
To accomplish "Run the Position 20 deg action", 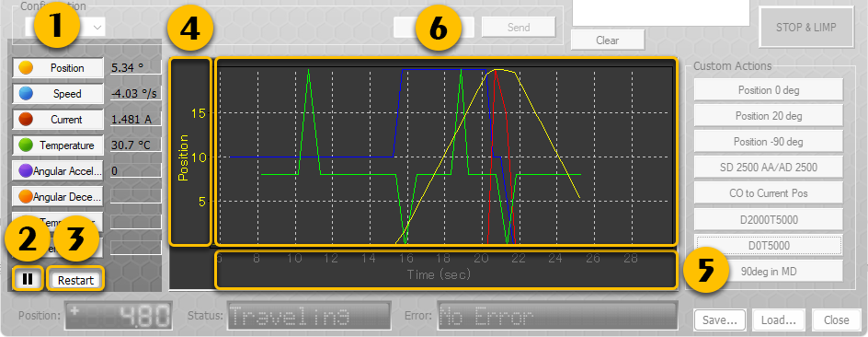I will tap(769, 116).
